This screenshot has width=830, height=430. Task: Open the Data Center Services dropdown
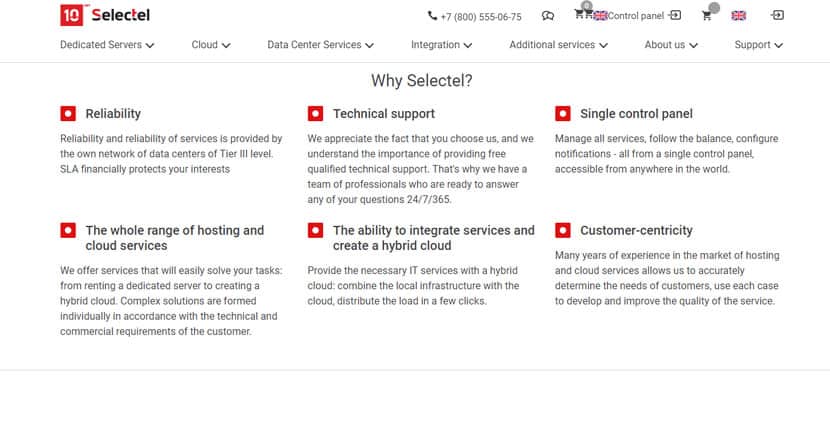(320, 45)
